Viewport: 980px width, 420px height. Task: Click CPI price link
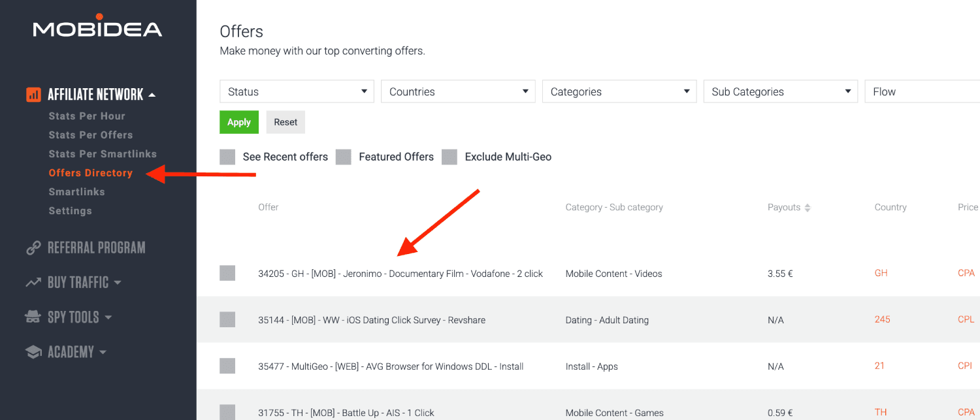click(965, 366)
